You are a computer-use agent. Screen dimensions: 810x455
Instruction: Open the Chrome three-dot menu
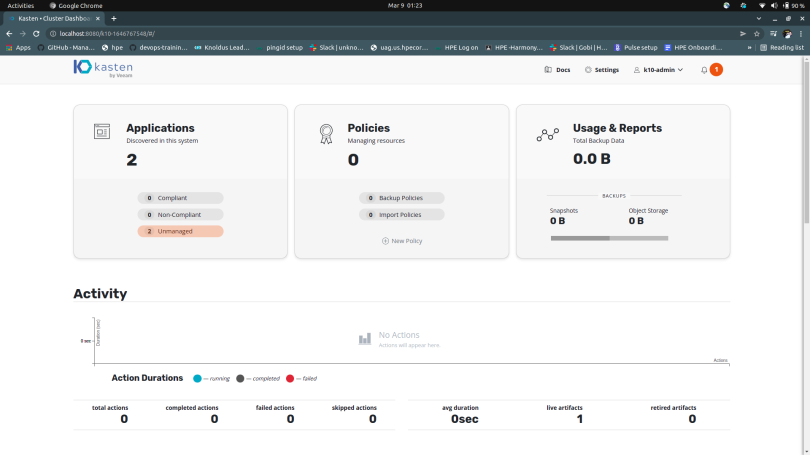801,34
